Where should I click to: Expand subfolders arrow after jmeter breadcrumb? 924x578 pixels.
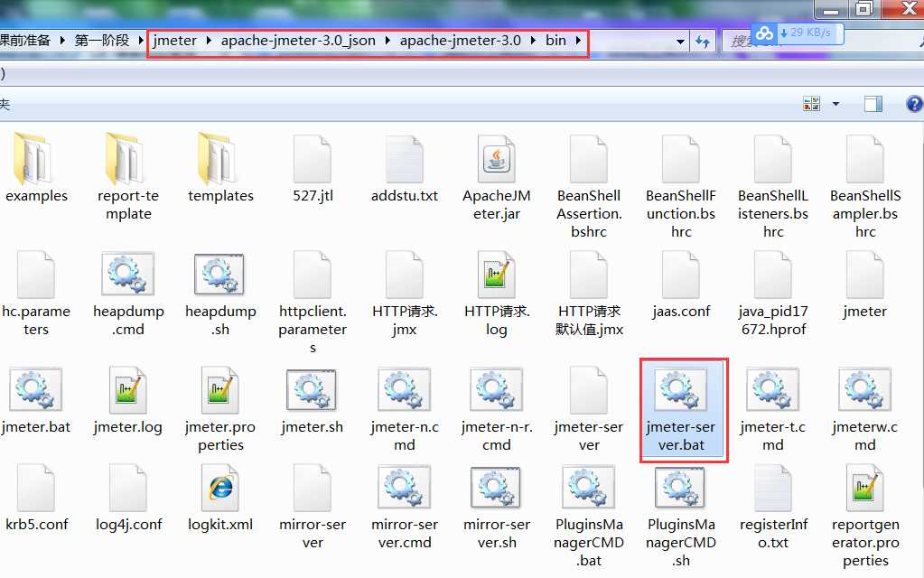(210, 41)
